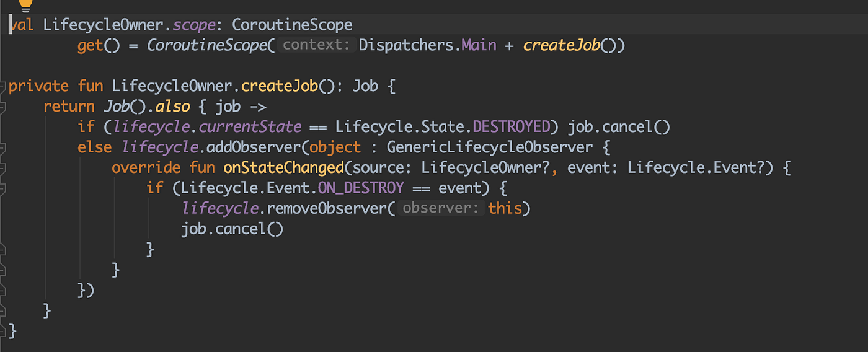Screen dimensions: 868x352
Task: Click 'job.cancel()' below removeObserver
Action: pos(232,229)
